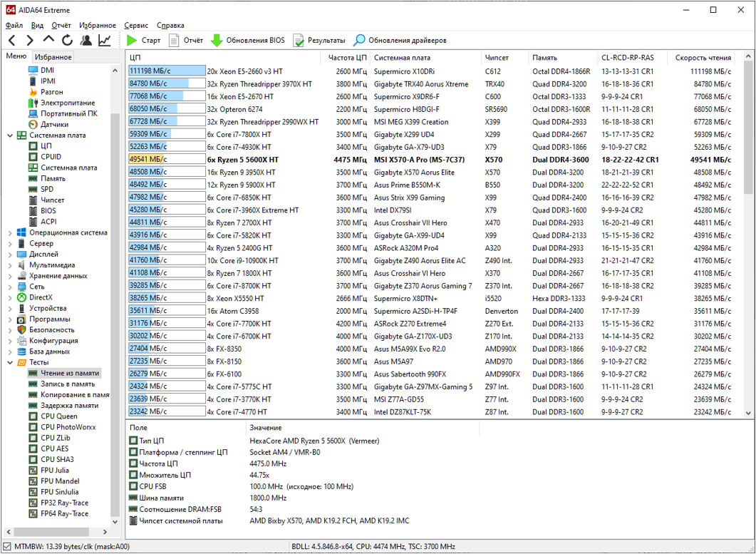Screen dimensions: 756x554
Task: Collapse the Системная плата tree node
Action: (10, 135)
